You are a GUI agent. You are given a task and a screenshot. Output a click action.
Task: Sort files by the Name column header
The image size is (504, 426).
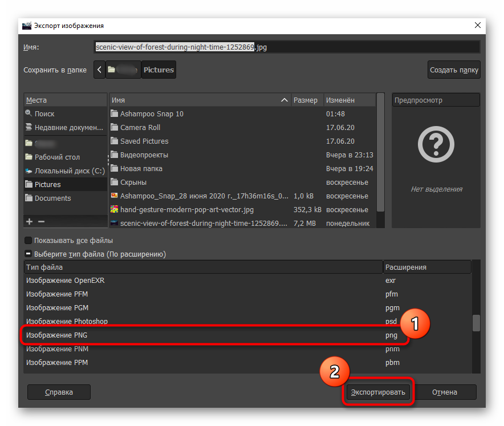[194, 100]
